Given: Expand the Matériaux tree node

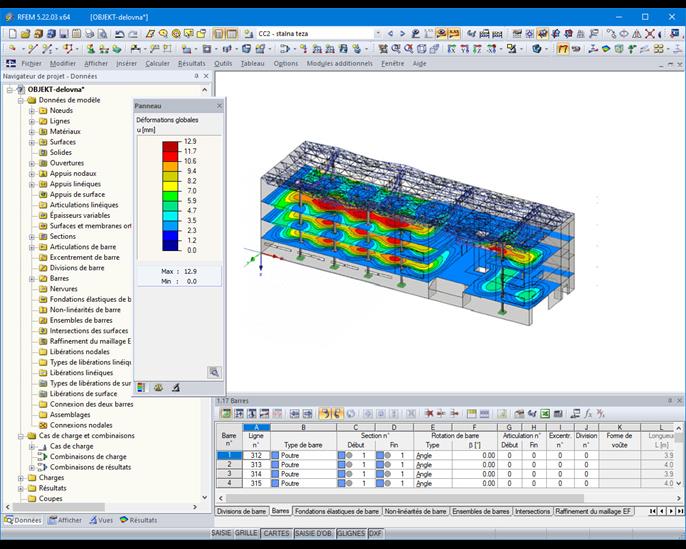Looking at the screenshot, I should pos(32,132).
